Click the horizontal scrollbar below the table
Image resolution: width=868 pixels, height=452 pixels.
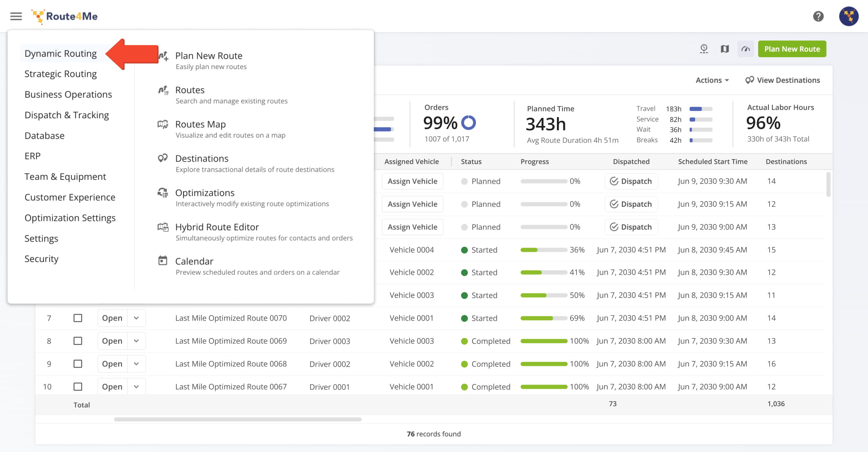237,419
